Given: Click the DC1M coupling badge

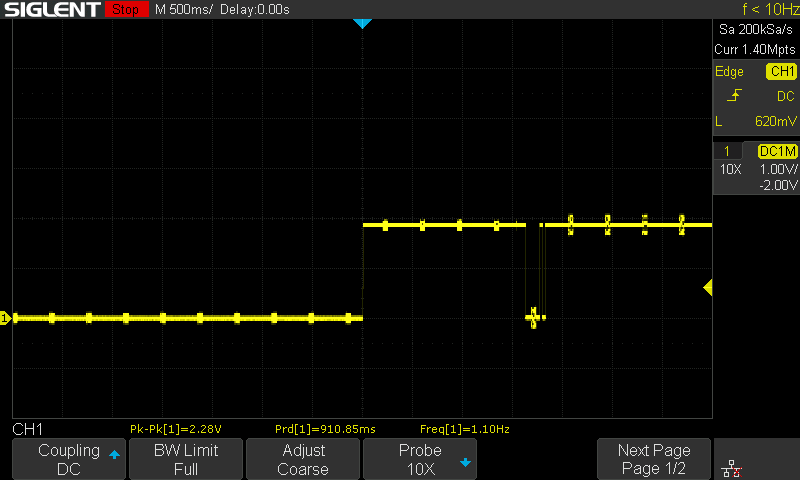Looking at the screenshot, I should pos(778,151).
